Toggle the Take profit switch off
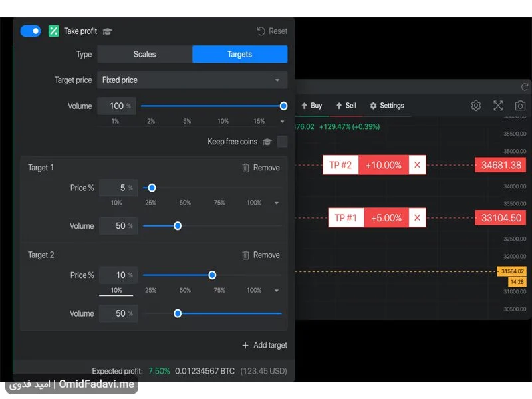The width and height of the screenshot is (532, 399). pyautogui.click(x=31, y=31)
